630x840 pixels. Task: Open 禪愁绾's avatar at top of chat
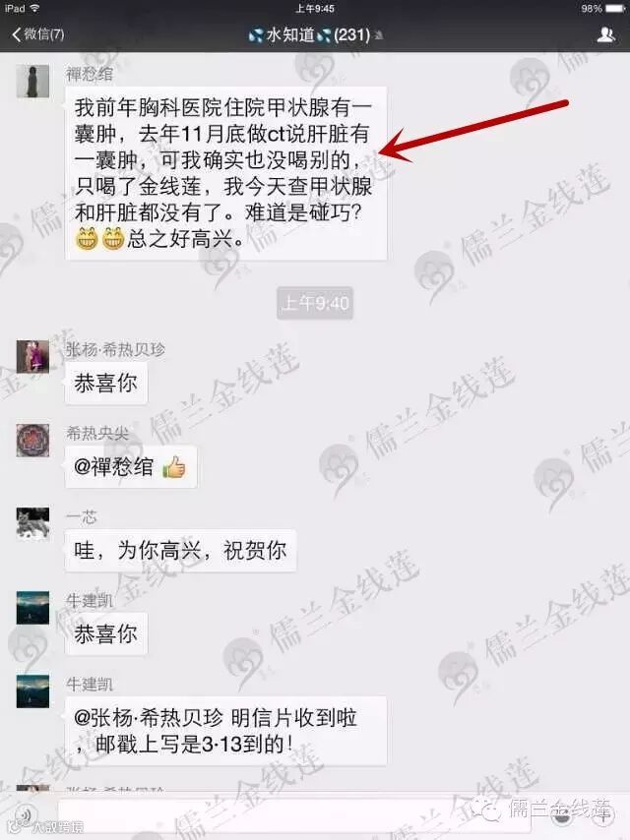coord(32,81)
